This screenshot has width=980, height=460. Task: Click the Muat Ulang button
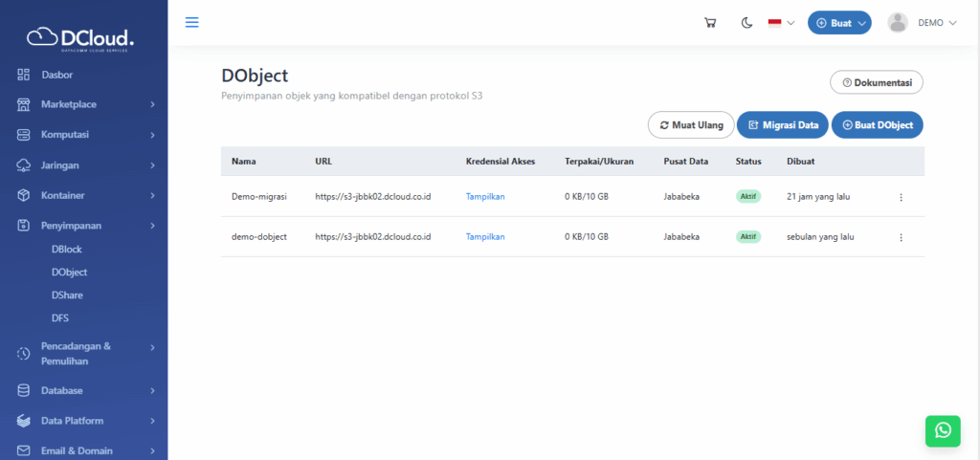click(691, 125)
